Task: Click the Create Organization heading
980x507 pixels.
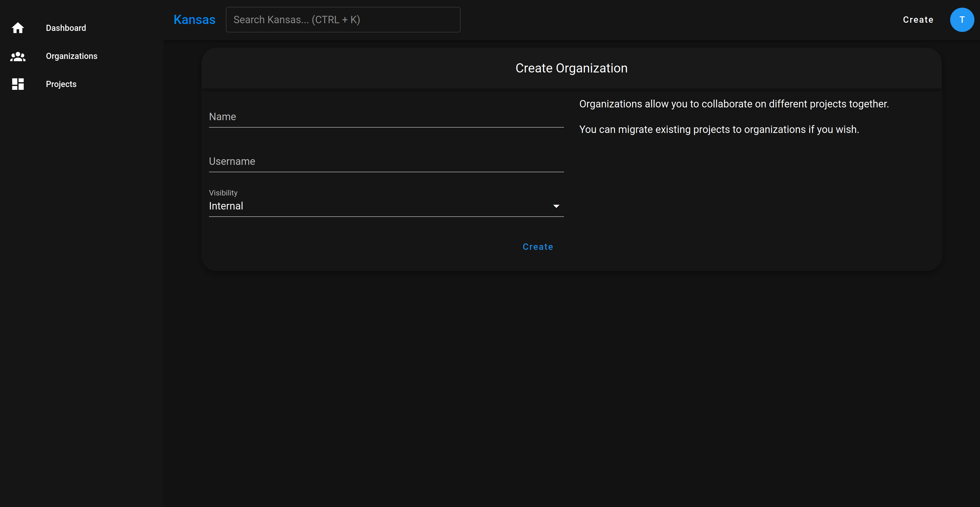Action: 571,68
